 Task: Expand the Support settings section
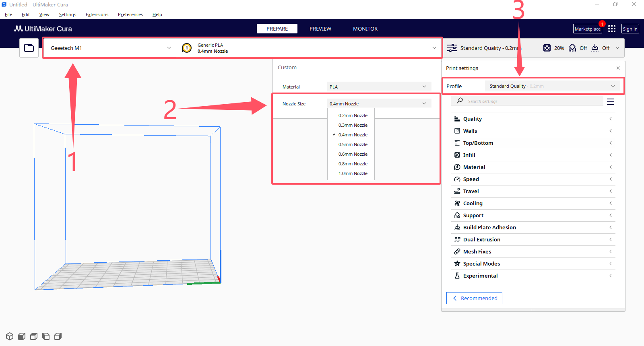pyautogui.click(x=533, y=215)
